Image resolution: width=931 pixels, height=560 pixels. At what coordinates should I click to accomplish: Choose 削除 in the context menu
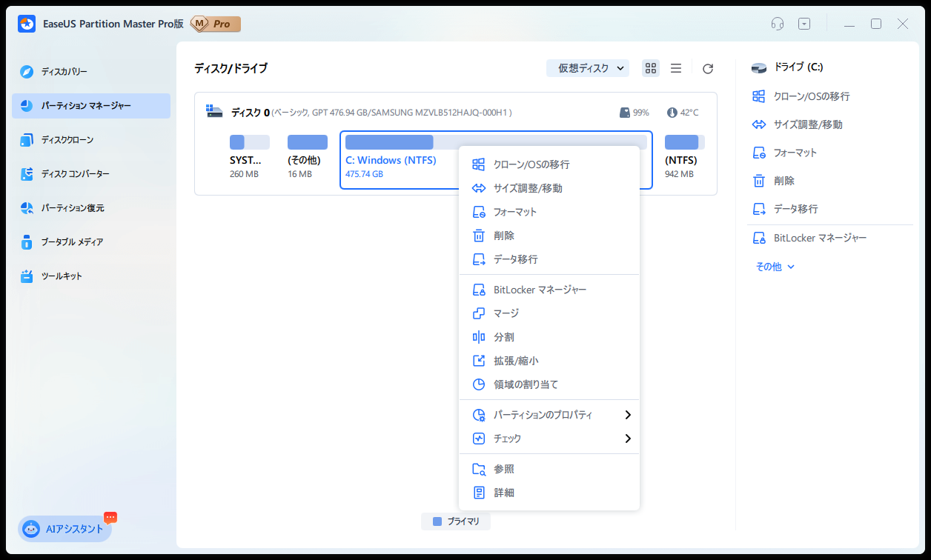click(x=549, y=236)
